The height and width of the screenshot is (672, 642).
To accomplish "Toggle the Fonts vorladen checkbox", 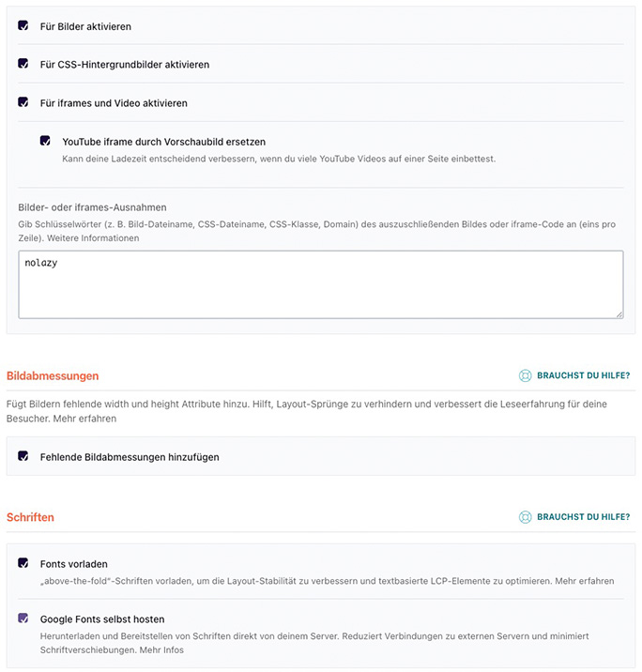I will point(23,563).
